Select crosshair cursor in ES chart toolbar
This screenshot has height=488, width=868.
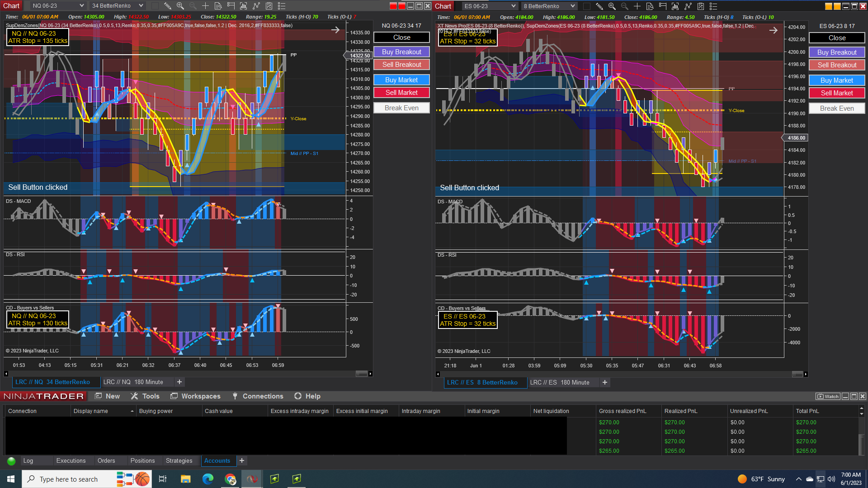[x=637, y=6]
